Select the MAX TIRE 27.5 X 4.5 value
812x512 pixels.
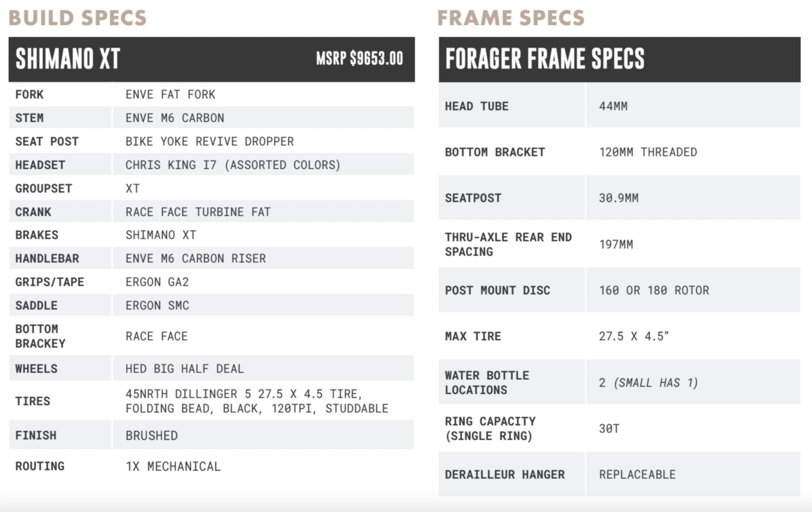(634, 336)
